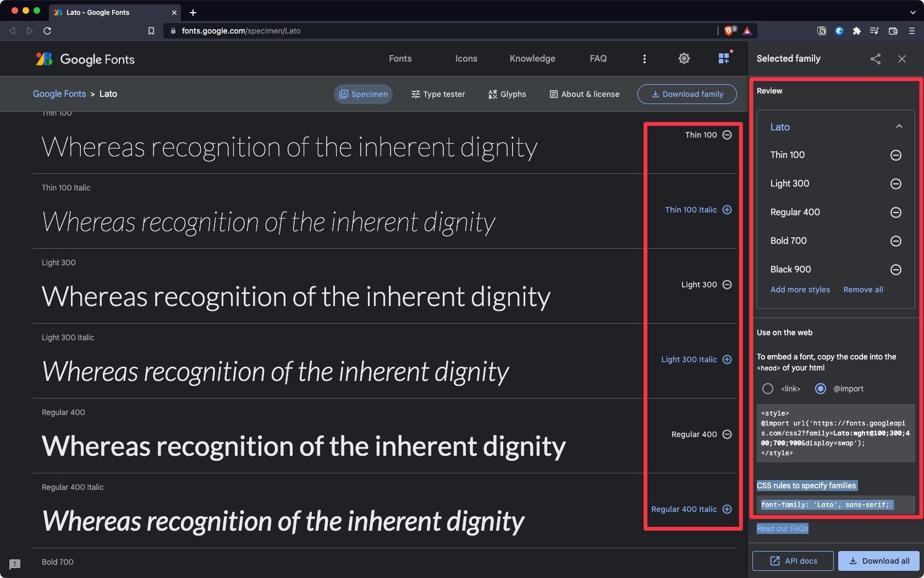Click the @import code snippet box
Viewport: 924px width, 578px height.
pyautogui.click(x=835, y=433)
